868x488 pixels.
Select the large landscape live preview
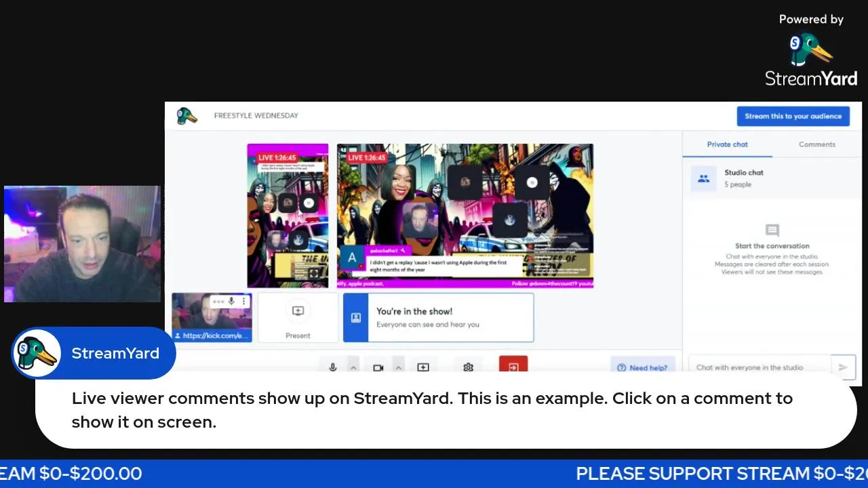(x=465, y=216)
